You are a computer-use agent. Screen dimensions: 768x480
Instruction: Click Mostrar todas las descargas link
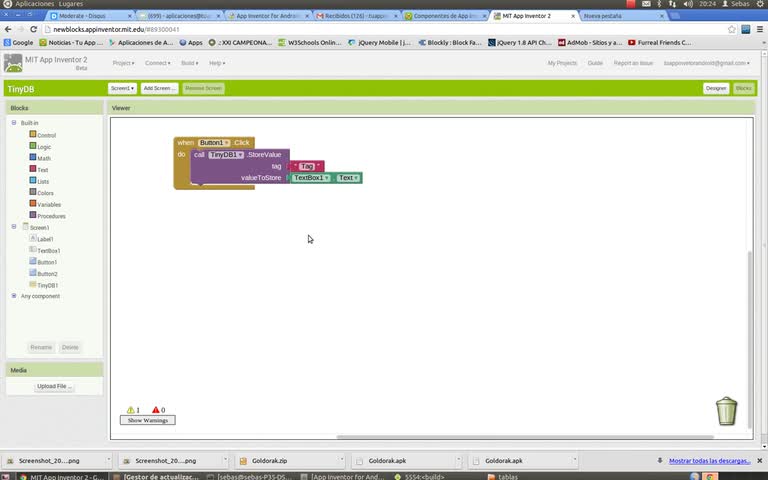pyautogui.click(x=709, y=460)
